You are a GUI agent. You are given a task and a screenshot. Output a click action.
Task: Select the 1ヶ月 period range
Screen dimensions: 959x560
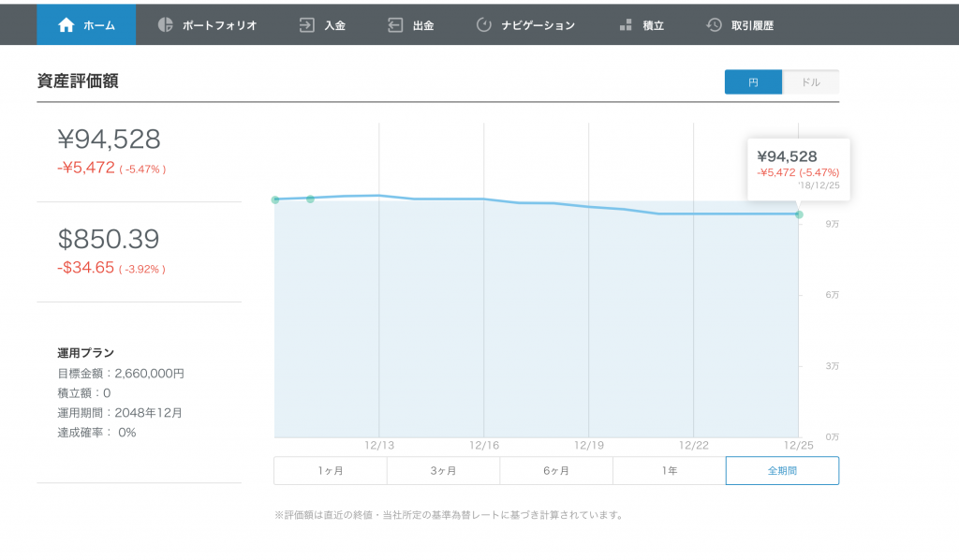coord(331,471)
